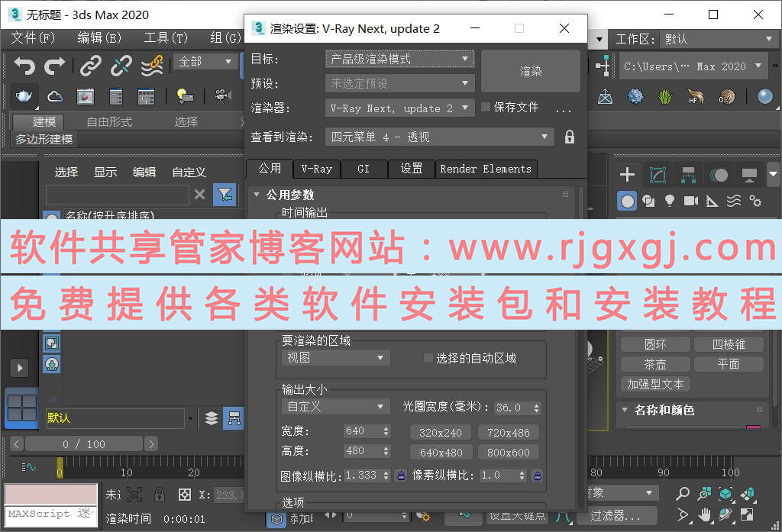Click the 加强型文本 object button
The image size is (782, 532).
click(x=655, y=385)
